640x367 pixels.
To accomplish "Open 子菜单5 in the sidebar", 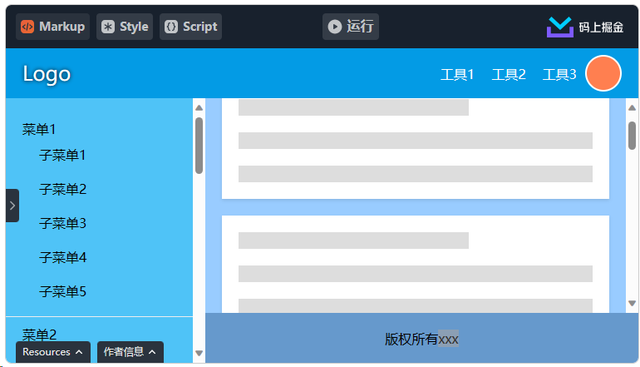I will pos(62,291).
